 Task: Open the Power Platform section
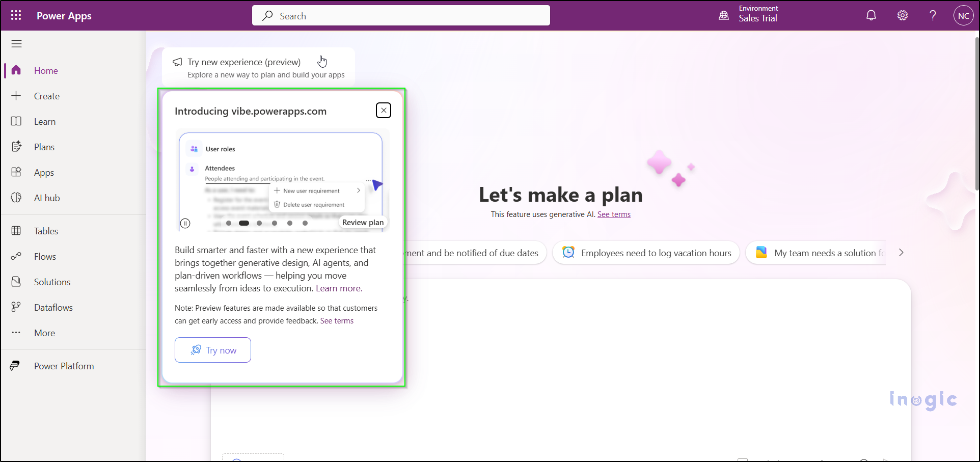pyautogui.click(x=64, y=366)
